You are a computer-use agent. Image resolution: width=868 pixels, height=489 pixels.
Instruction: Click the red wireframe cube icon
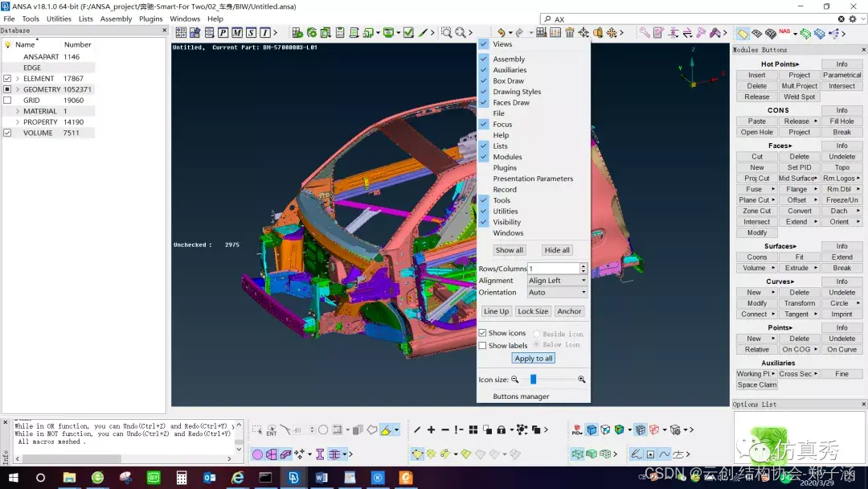click(x=654, y=429)
